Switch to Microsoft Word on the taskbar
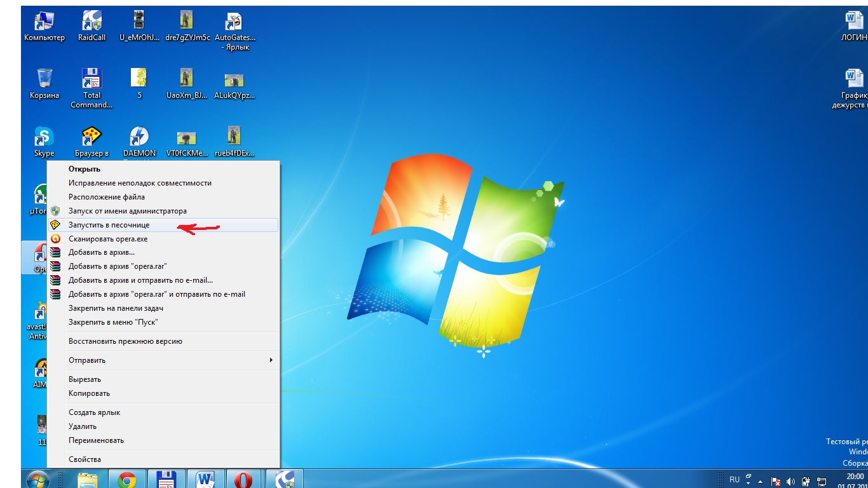The height and width of the screenshot is (488, 868). [x=206, y=479]
